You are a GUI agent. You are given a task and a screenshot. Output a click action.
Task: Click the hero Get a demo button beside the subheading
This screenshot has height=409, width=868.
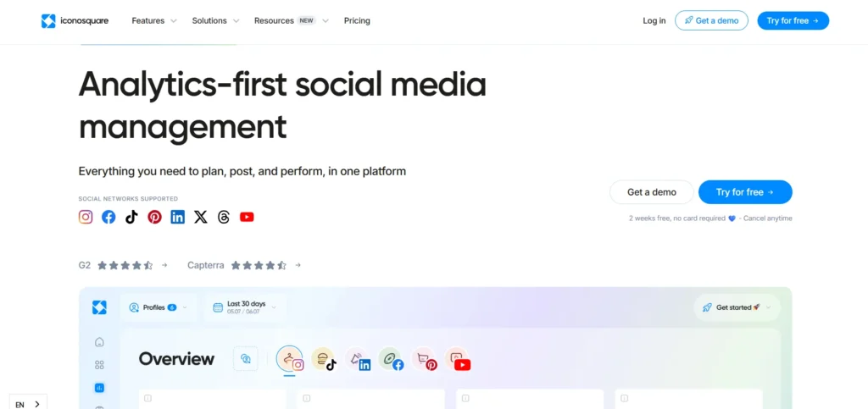point(652,192)
